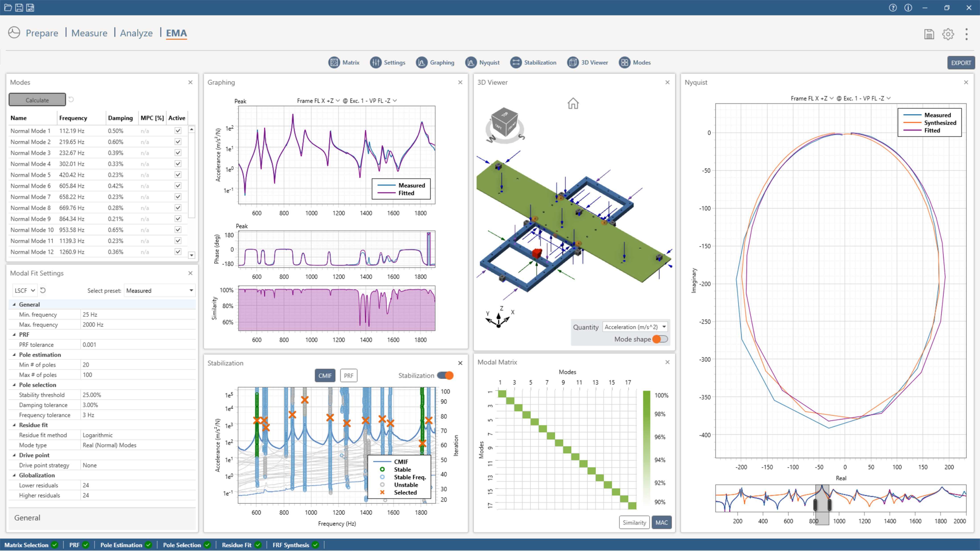Click the home view icon in 3D Viewer
This screenshot has height=551, width=980.
click(573, 104)
